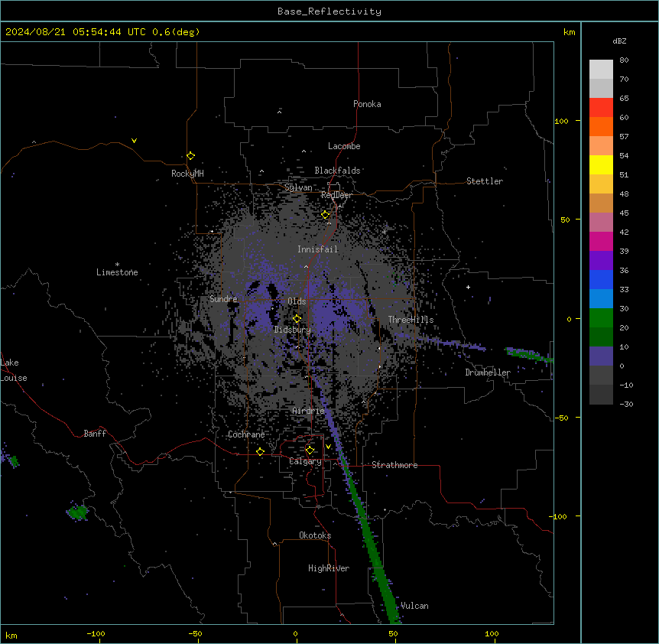Click the Ponoka town label
The image size is (659, 644).
click(x=367, y=104)
